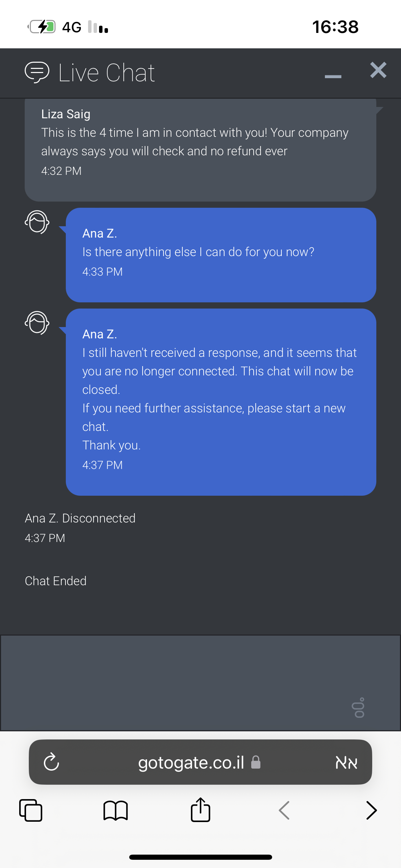Tap the clock in the status bar
This screenshot has height=868, width=401.
pos(335,27)
